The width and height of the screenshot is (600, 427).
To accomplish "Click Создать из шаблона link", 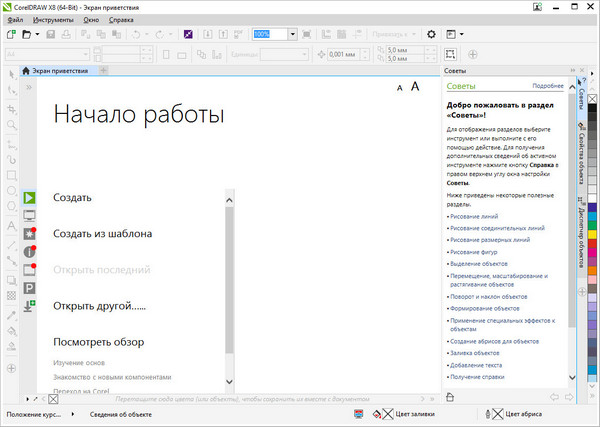I will (102, 234).
